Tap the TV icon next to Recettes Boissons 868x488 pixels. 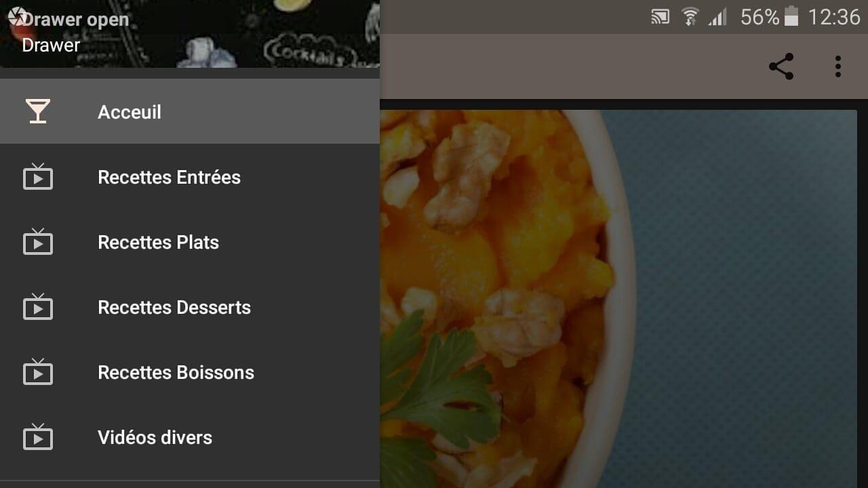[x=38, y=371]
